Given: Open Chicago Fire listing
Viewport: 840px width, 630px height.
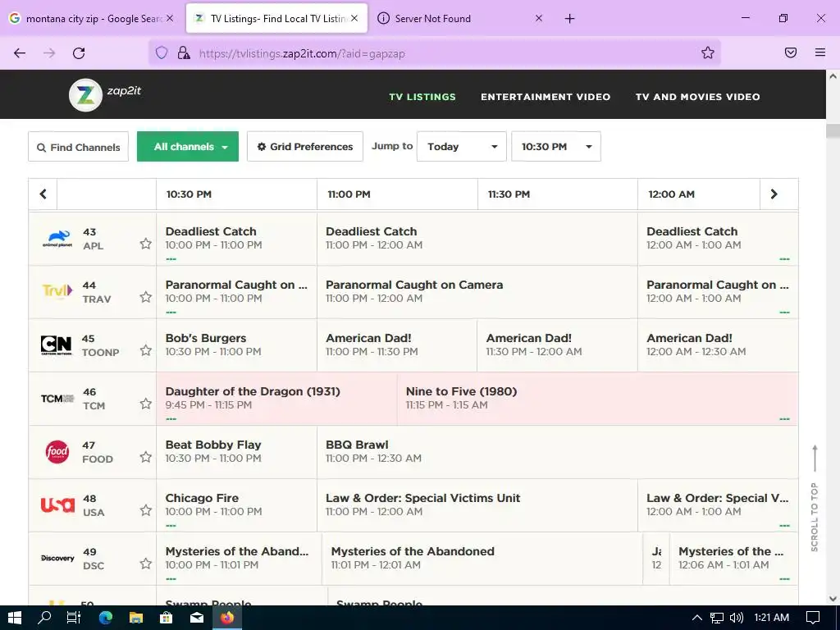Looking at the screenshot, I should pyautogui.click(x=236, y=504).
